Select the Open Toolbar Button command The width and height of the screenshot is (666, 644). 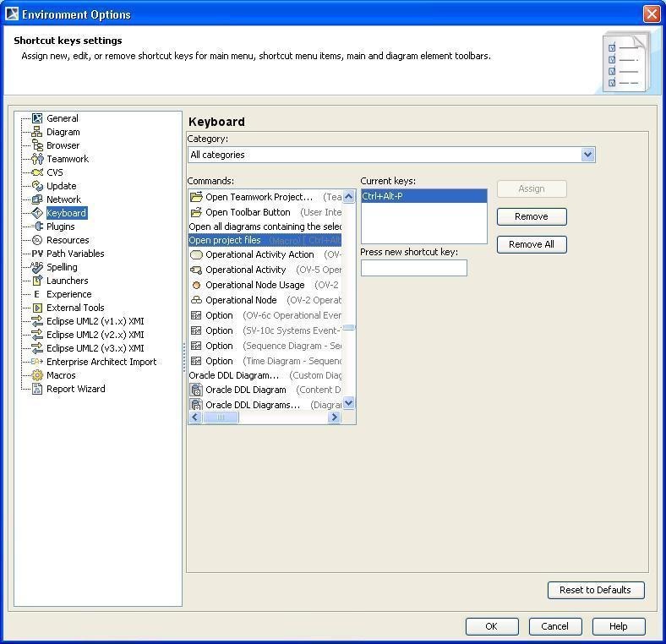point(265,212)
